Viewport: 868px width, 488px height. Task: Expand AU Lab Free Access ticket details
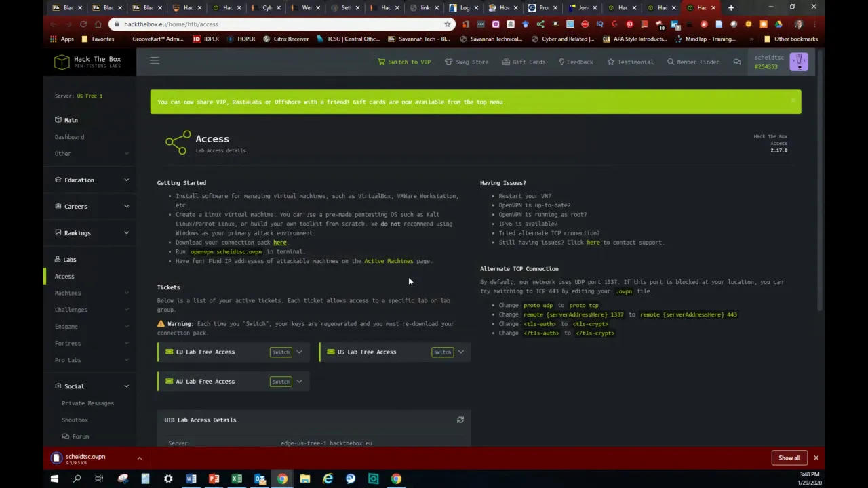coord(299,381)
